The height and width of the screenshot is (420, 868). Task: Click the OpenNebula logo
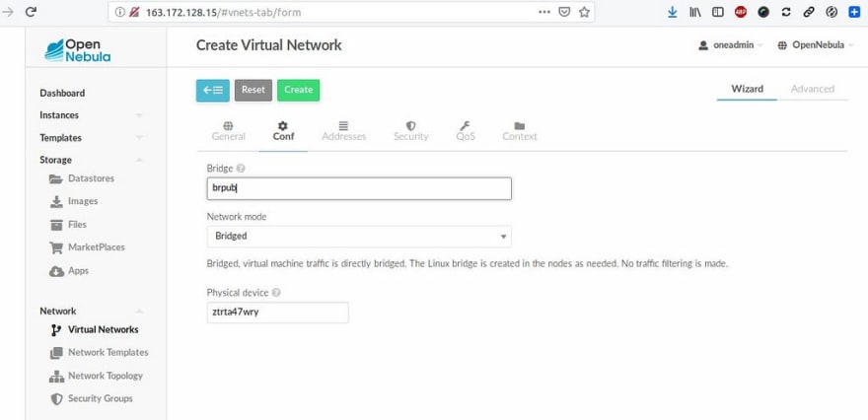click(78, 50)
